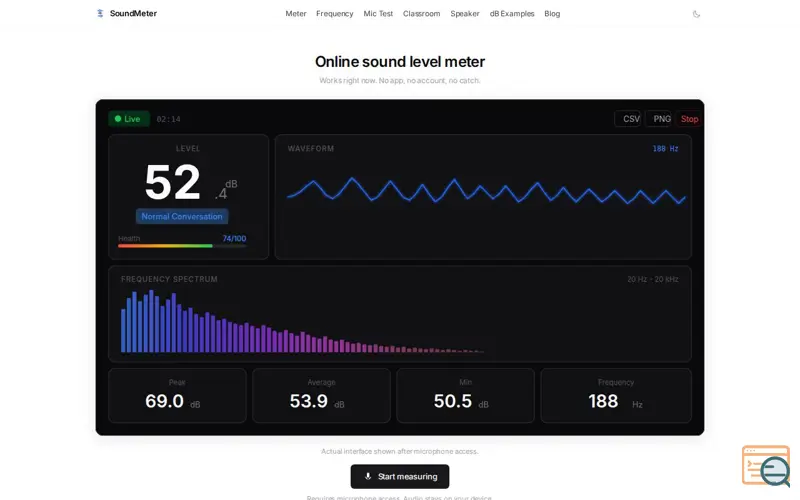Click the green Live indicator badge
800x500 pixels.
tap(129, 119)
